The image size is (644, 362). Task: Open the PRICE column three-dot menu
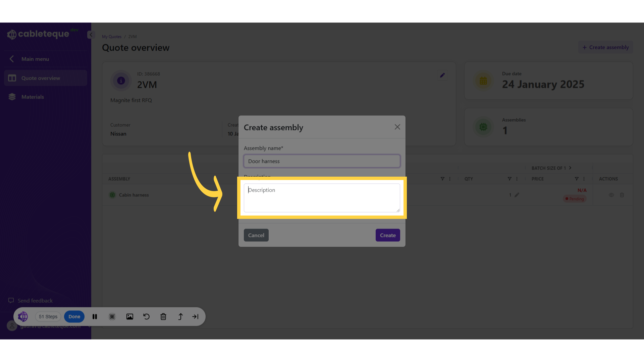point(583,179)
